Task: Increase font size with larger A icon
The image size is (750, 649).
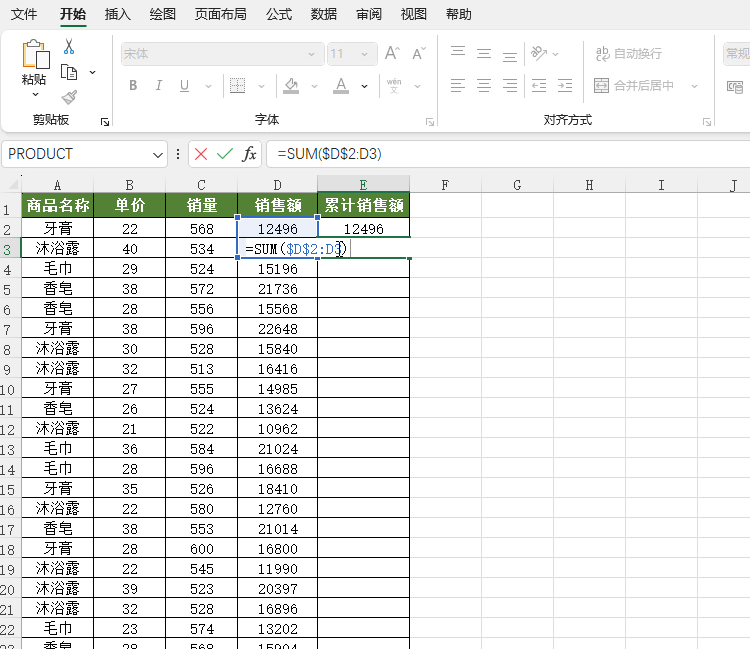Action: [x=392, y=53]
